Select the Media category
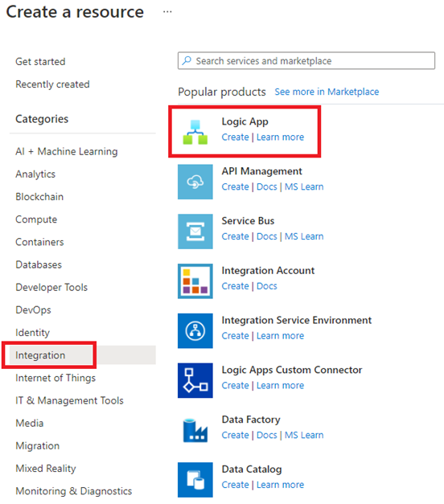 click(x=30, y=424)
